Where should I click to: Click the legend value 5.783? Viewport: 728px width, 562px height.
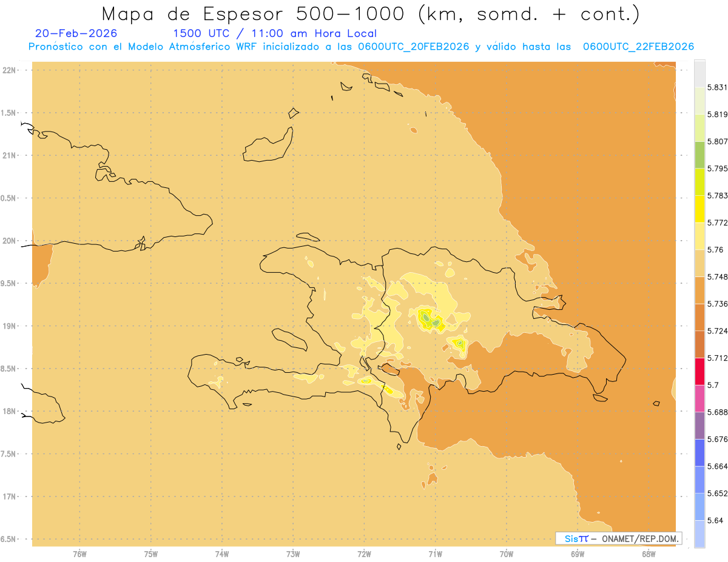[x=717, y=195]
